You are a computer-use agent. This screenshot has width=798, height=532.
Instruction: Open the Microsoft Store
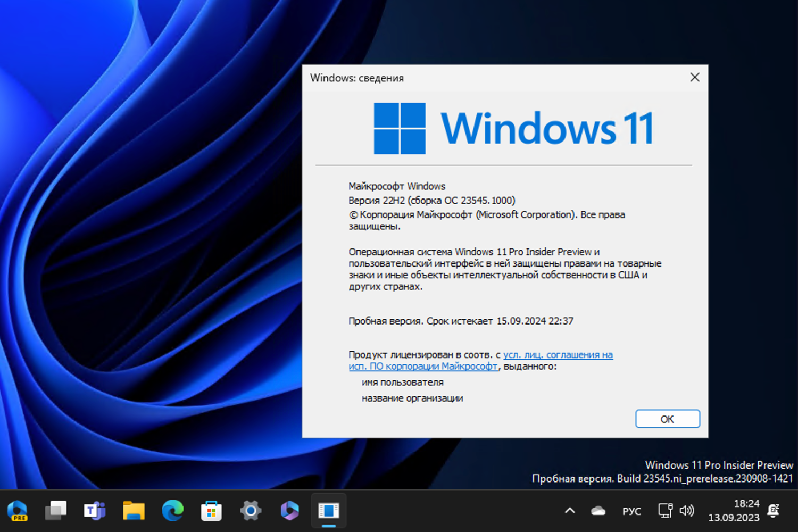click(x=211, y=510)
